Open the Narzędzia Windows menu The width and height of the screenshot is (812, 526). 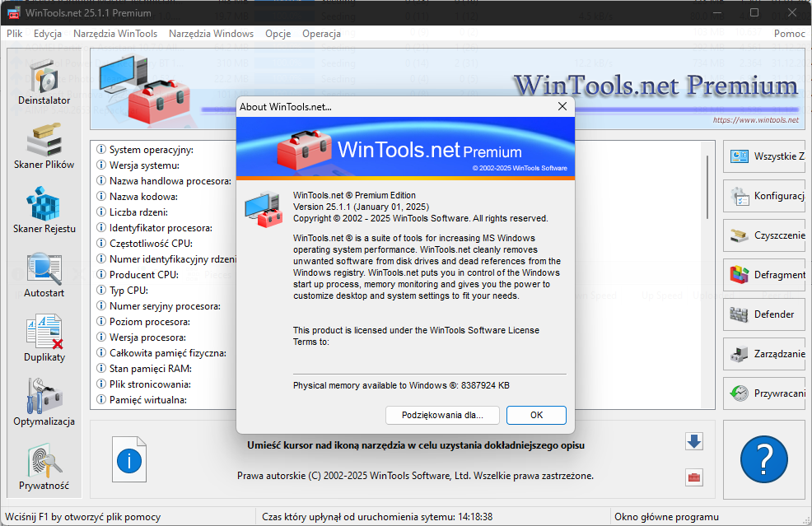click(212, 34)
